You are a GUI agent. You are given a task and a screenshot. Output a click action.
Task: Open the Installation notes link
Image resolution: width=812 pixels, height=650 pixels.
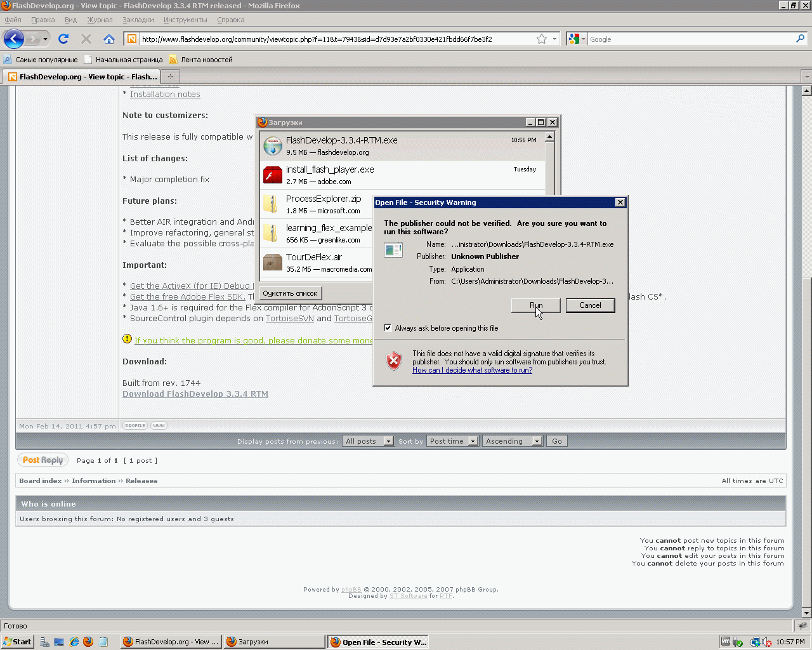(165, 95)
